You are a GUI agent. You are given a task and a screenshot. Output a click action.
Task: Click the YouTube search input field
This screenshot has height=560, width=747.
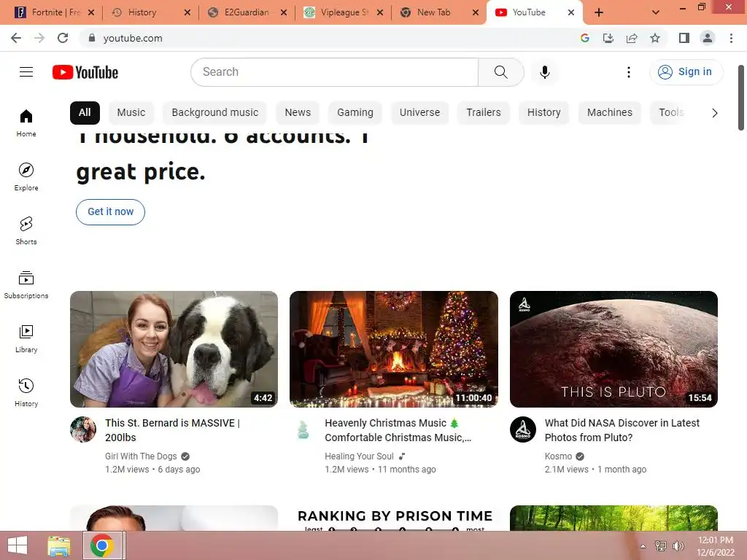(335, 72)
